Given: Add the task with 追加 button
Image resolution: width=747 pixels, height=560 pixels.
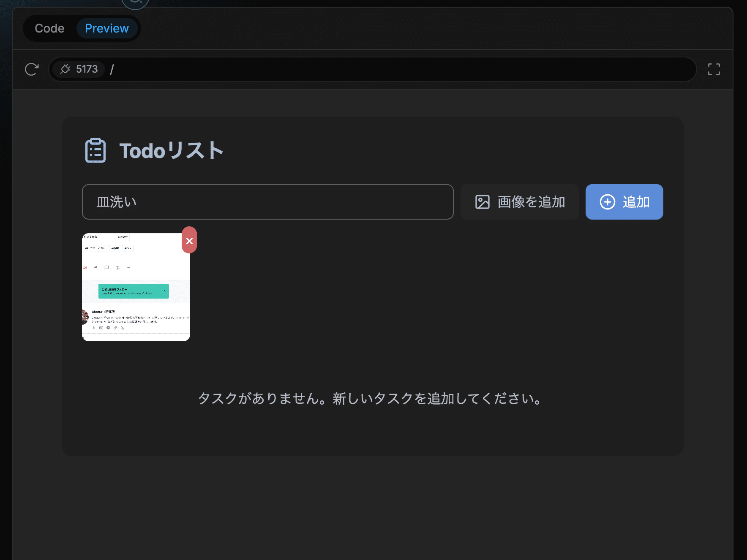Looking at the screenshot, I should click(x=624, y=202).
